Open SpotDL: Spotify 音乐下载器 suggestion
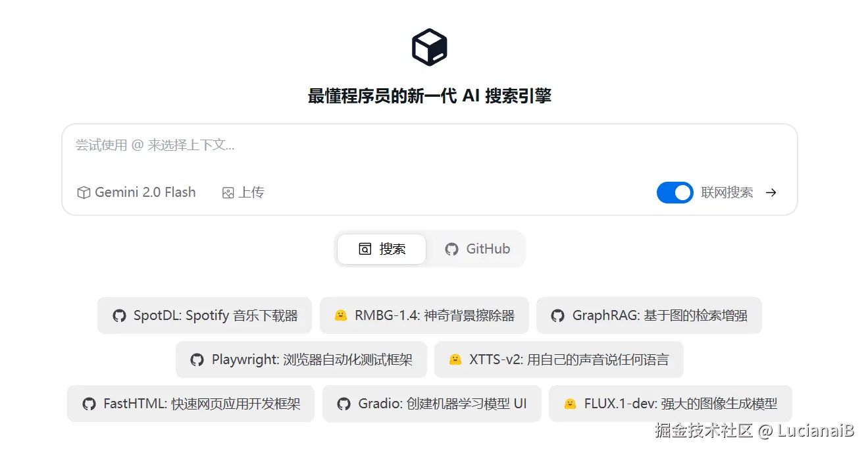This screenshot has width=868, height=453. (205, 315)
